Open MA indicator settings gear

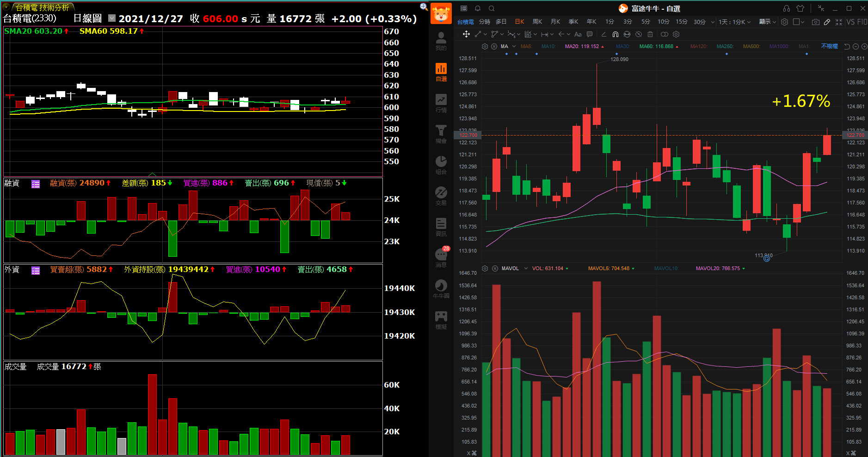click(485, 46)
